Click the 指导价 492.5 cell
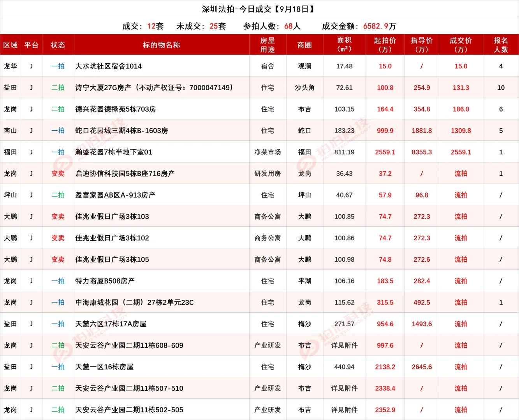Image resolution: width=519 pixels, height=420 pixels. coord(422,302)
